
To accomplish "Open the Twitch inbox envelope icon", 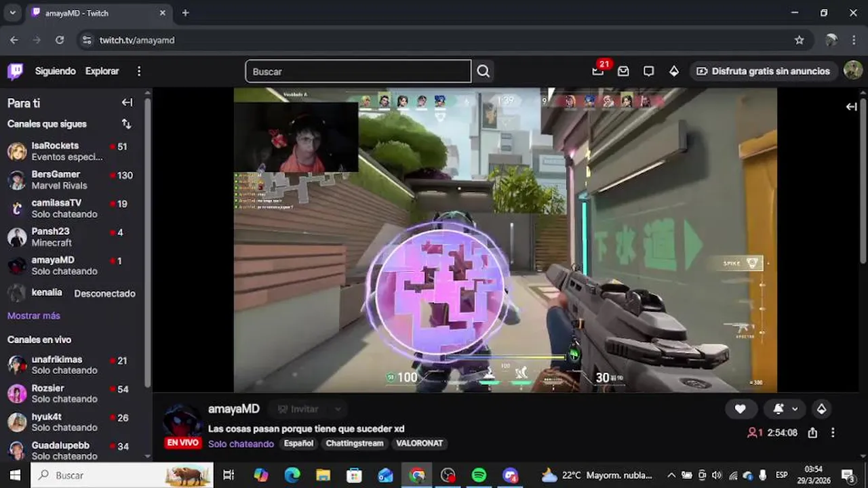I will (x=623, y=71).
